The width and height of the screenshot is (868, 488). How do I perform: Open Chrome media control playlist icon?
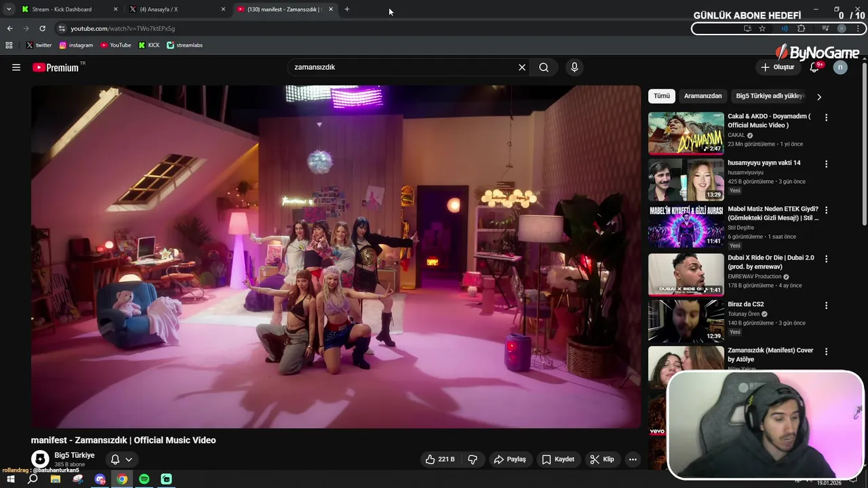point(825,28)
